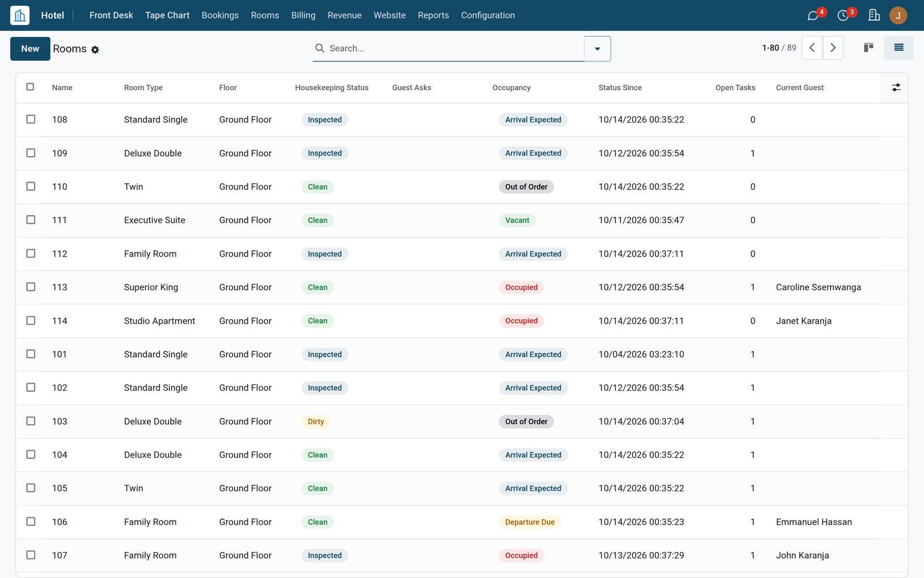Sort by the Occupancy column header

511,88
